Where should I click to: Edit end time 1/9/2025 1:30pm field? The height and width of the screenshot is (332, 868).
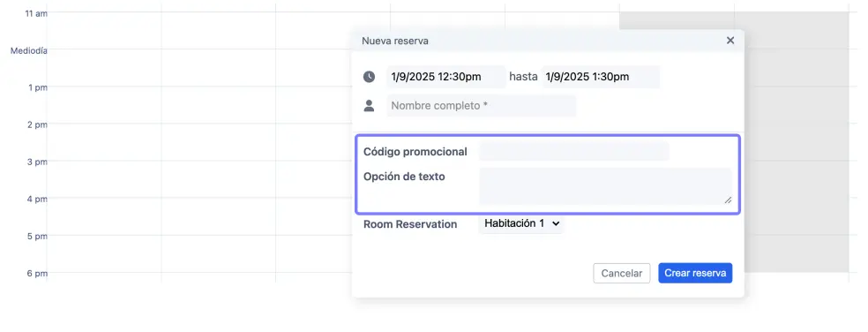pyautogui.click(x=601, y=77)
